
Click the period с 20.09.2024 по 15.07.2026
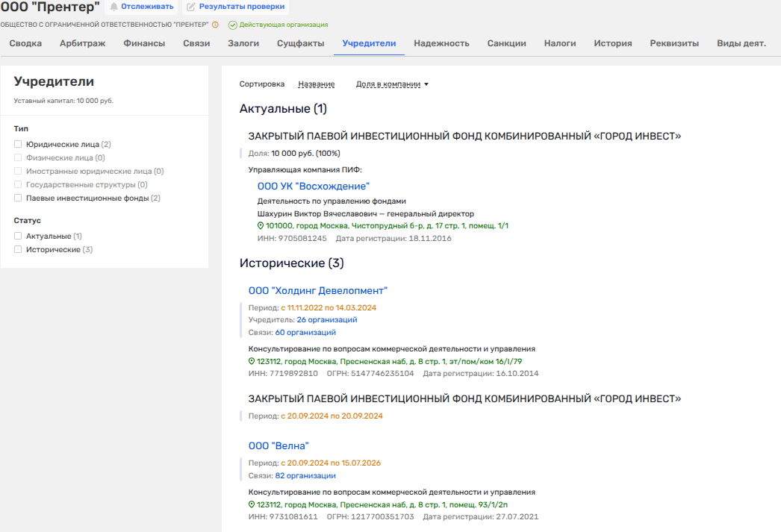[x=331, y=463]
